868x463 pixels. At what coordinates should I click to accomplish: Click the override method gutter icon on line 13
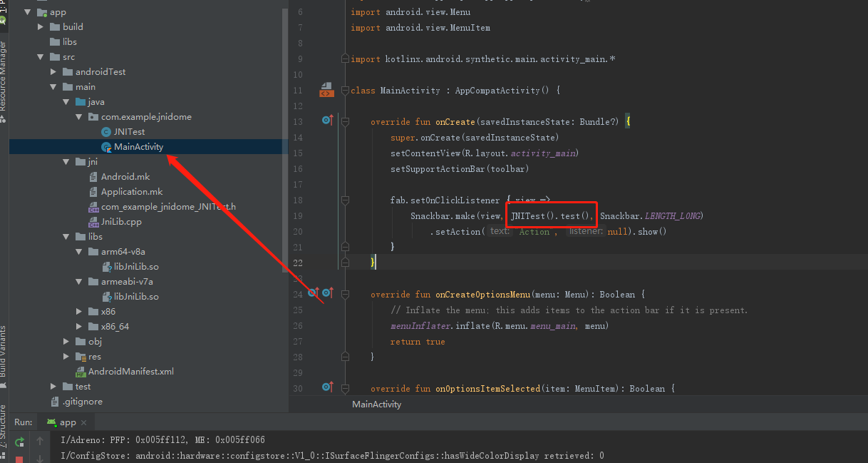[x=327, y=120]
